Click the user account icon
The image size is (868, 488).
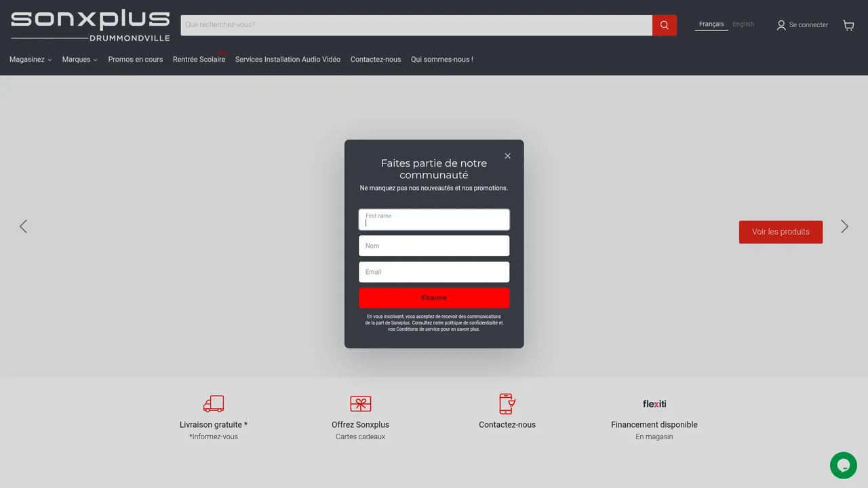(781, 25)
